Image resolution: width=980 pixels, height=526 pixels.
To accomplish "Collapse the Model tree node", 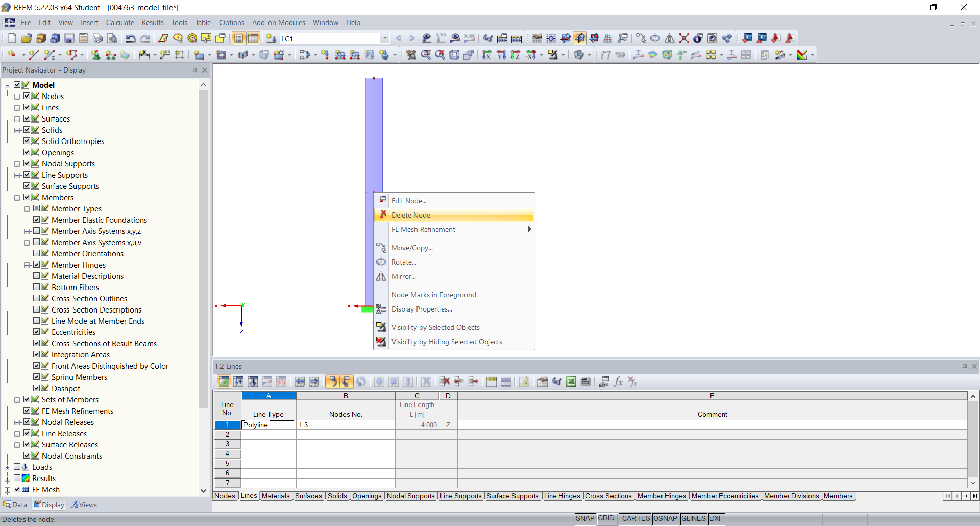I will tap(8, 85).
